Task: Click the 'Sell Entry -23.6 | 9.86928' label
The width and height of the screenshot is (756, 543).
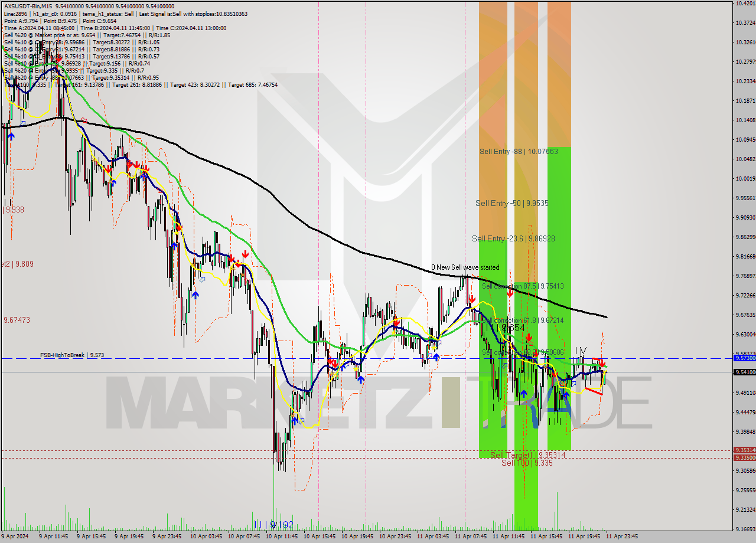Action: click(x=513, y=238)
